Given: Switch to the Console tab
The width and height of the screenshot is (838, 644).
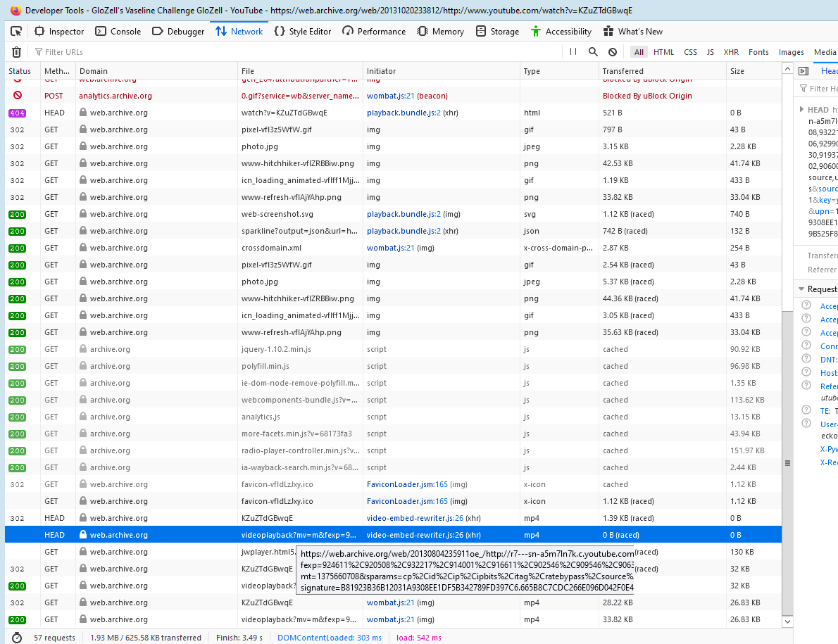Looking at the screenshot, I should point(118,31).
